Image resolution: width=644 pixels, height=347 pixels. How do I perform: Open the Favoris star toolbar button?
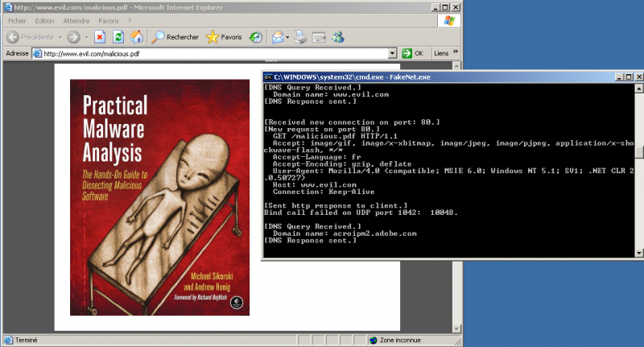(224, 37)
